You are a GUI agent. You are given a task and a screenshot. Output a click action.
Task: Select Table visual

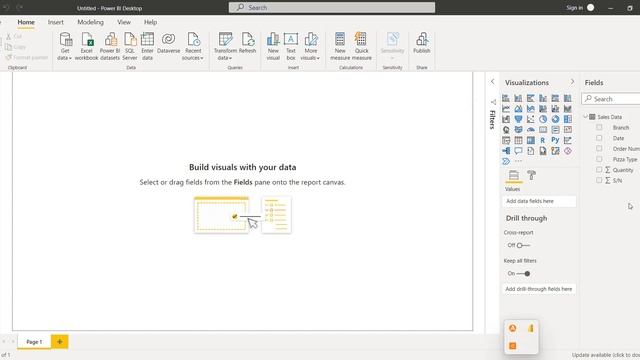click(518, 140)
